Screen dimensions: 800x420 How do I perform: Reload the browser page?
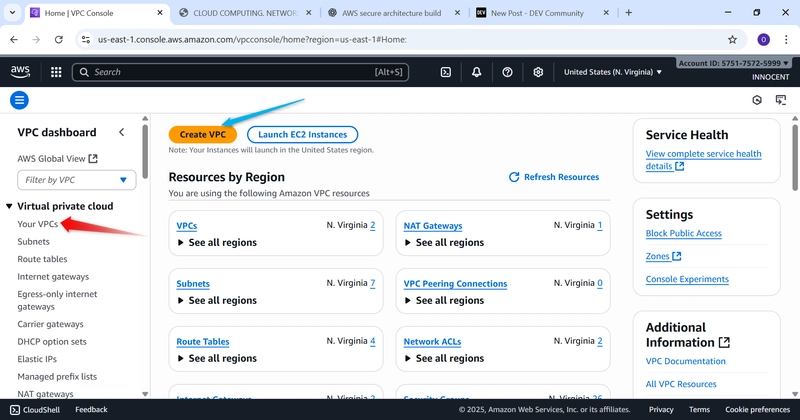point(59,39)
